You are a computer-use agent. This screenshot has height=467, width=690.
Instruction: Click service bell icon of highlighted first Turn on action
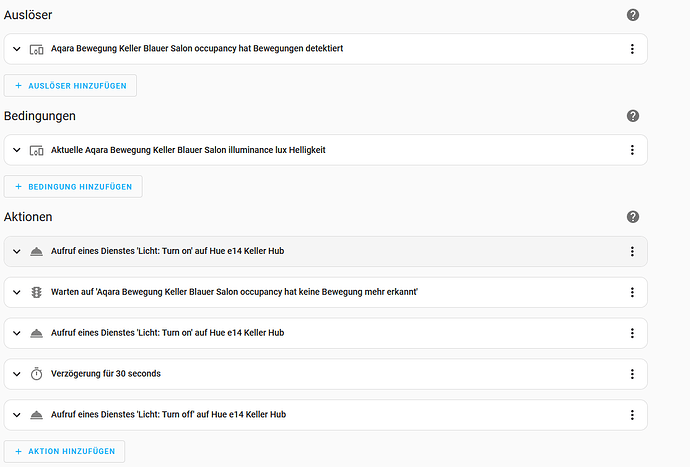tap(37, 251)
